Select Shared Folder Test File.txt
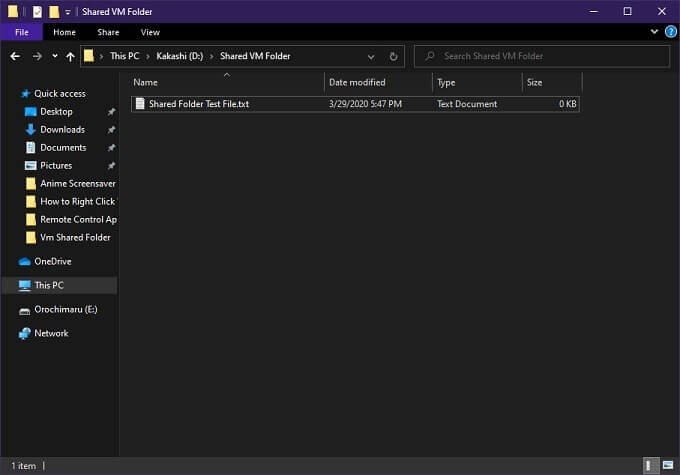 pos(198,104)
